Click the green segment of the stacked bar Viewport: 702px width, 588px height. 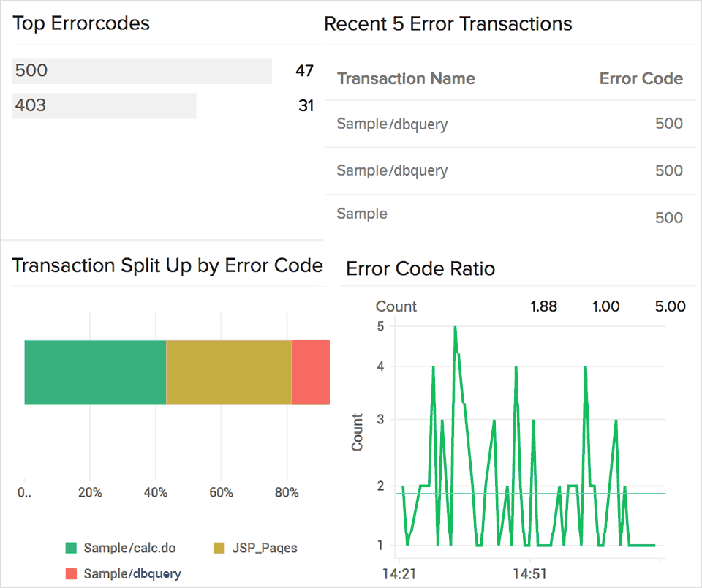click(95, 372)
